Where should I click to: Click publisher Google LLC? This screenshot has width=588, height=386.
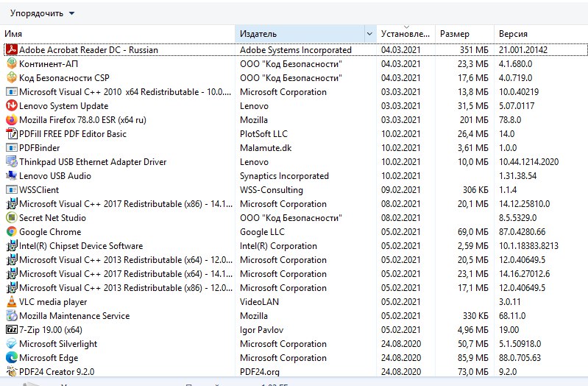pos(262,232)
